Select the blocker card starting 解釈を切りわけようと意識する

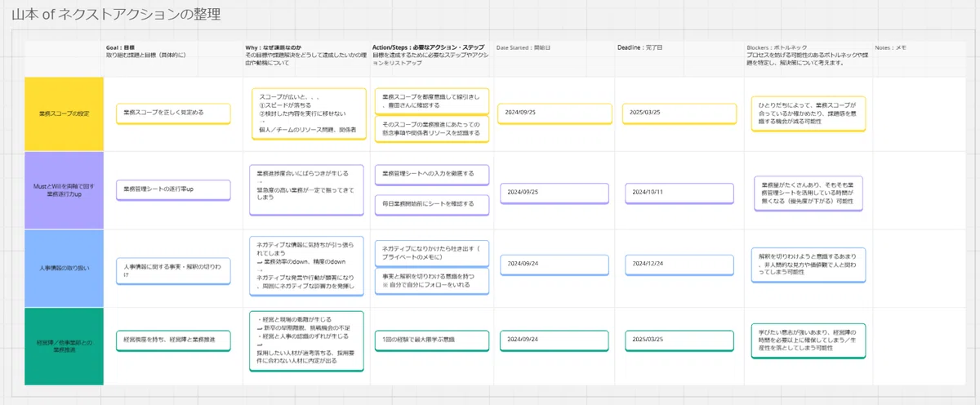(x=808, y=265)
